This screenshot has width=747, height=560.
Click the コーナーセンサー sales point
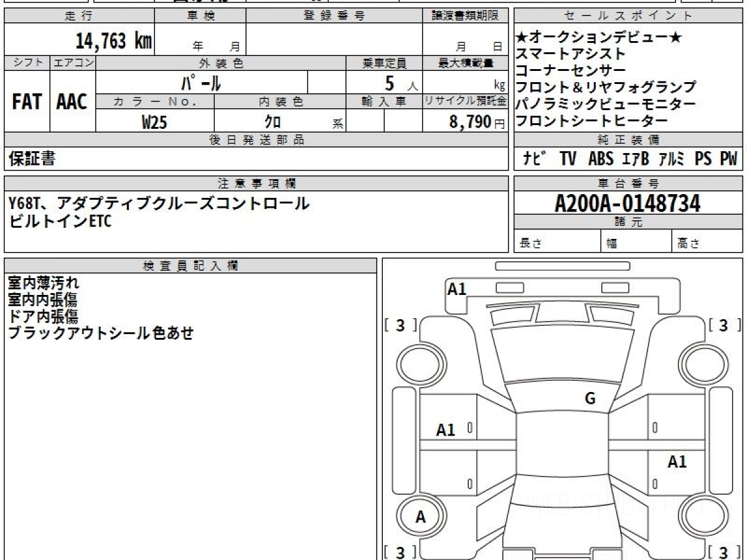(x=570, y=71)
